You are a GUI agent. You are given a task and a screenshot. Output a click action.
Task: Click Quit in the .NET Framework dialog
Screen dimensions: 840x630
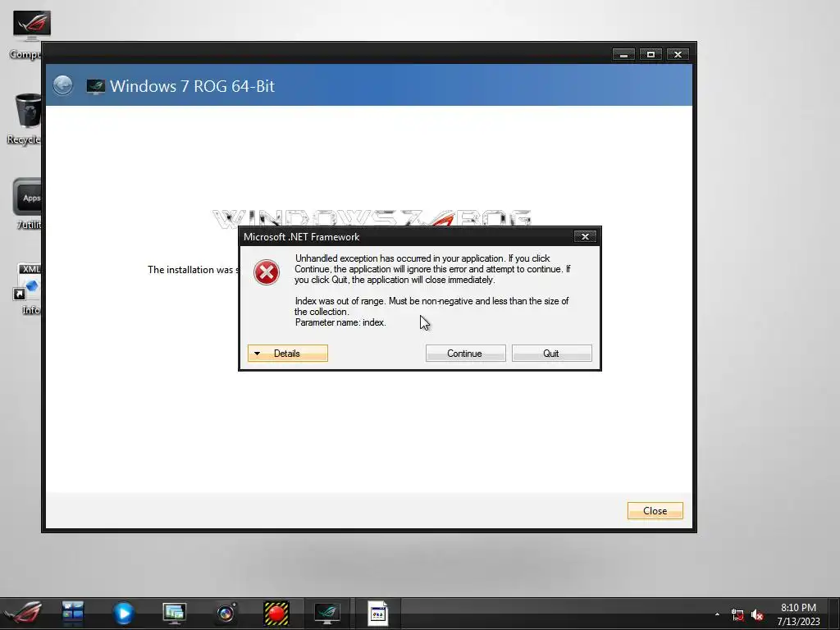pos(551,353)
